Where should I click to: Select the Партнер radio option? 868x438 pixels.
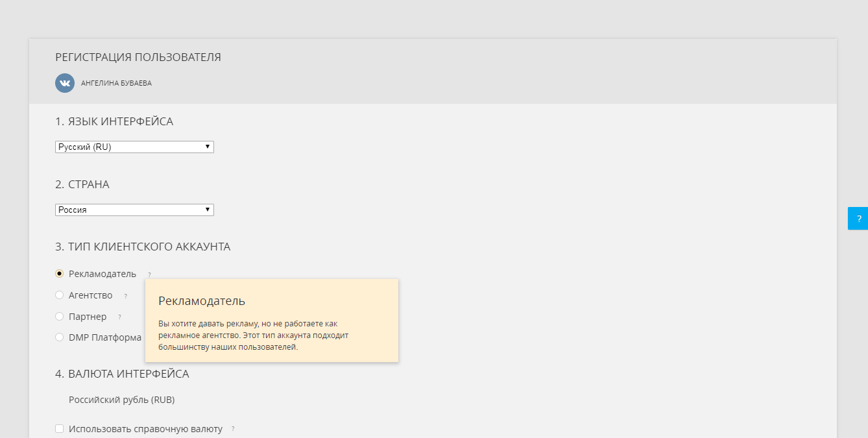60,317
